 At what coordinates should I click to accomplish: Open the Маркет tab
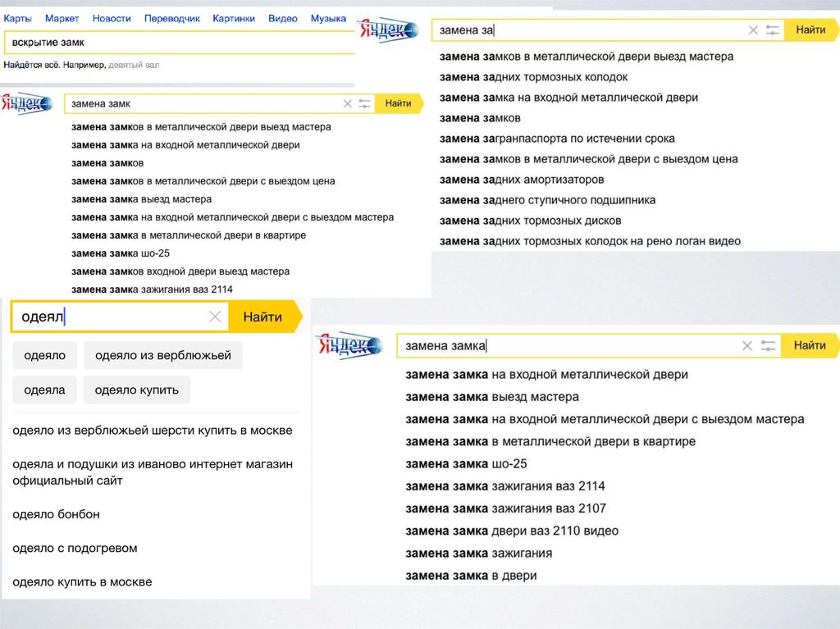point(62,18)
